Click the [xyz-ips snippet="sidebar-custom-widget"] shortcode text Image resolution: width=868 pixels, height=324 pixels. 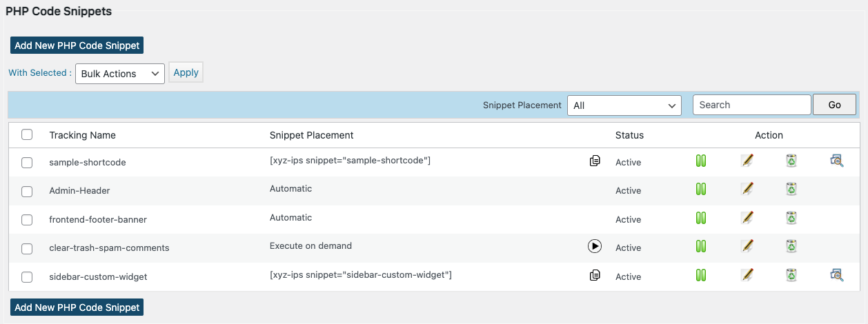[361, 275]
